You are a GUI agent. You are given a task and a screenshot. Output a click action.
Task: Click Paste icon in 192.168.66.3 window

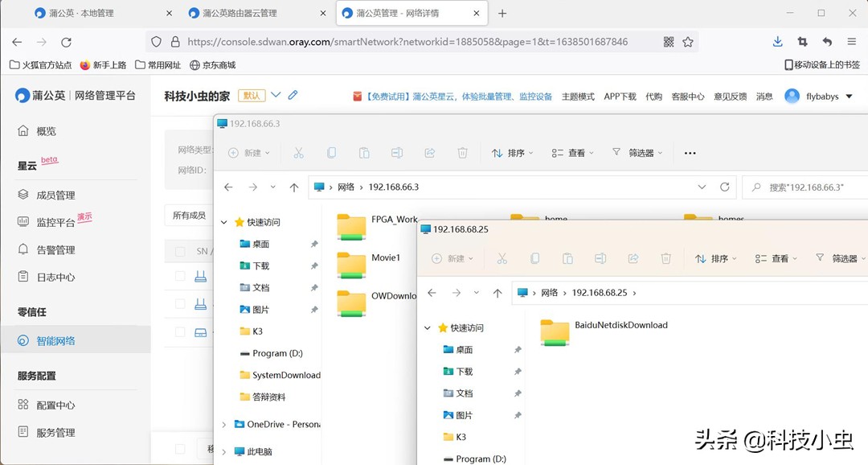tap(364, 153)
